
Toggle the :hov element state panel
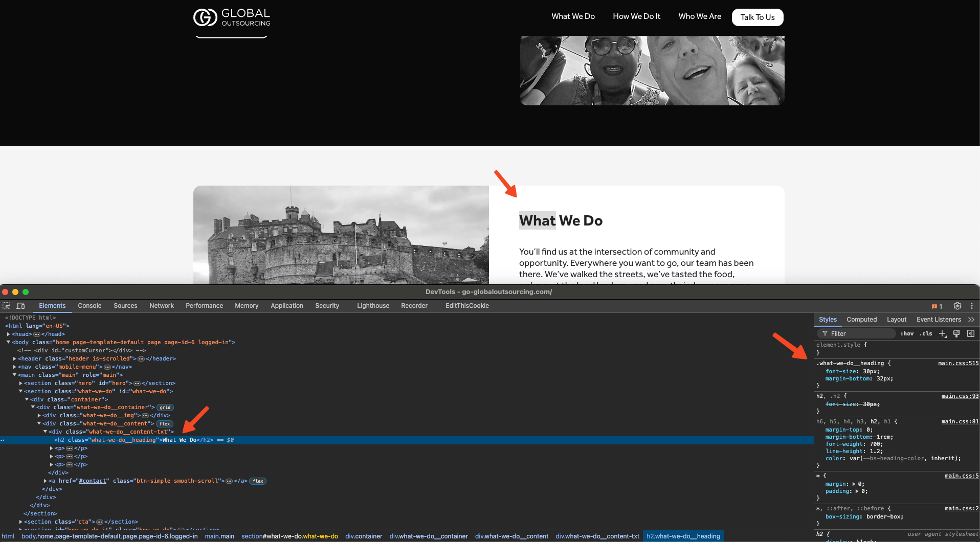tap(907, 333)
